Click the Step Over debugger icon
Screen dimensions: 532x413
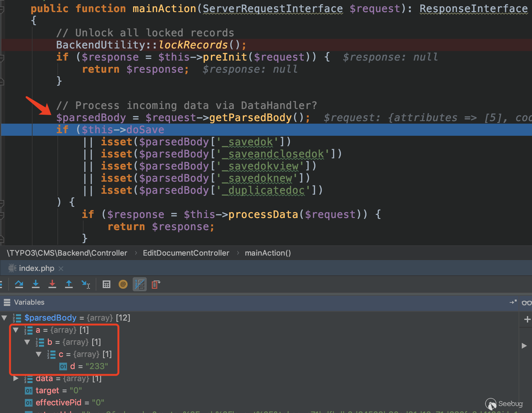pos(19,284)
